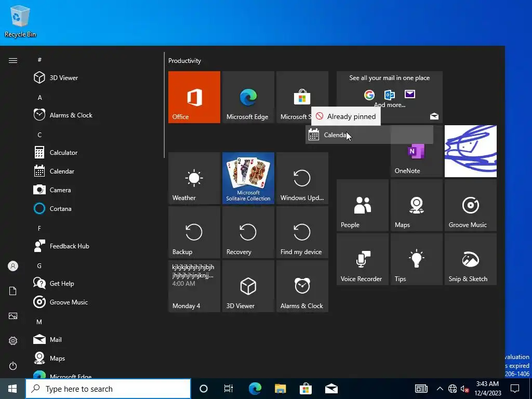Open 3D Viewer in the app list
Screen dimensions: 532x399
click(95, 78)
